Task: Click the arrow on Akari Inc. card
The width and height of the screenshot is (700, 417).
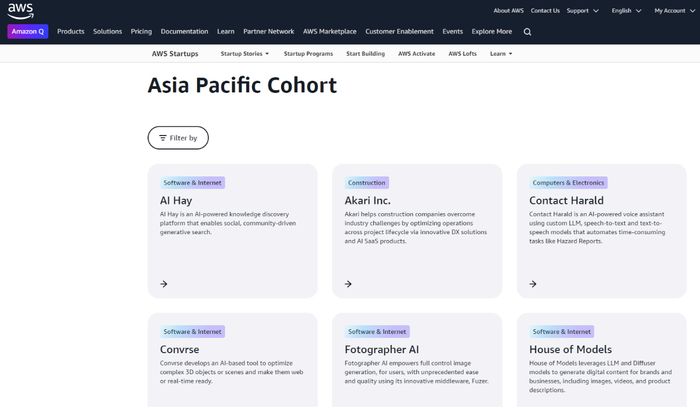Action: coord(348,284)
